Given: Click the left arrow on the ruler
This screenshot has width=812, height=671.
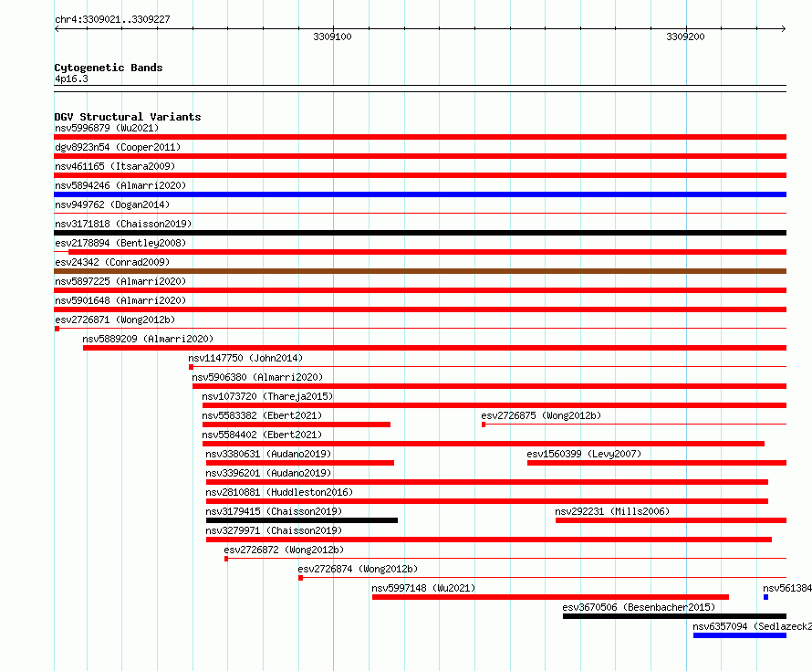Looking at the screenshot, I should 57,29.
